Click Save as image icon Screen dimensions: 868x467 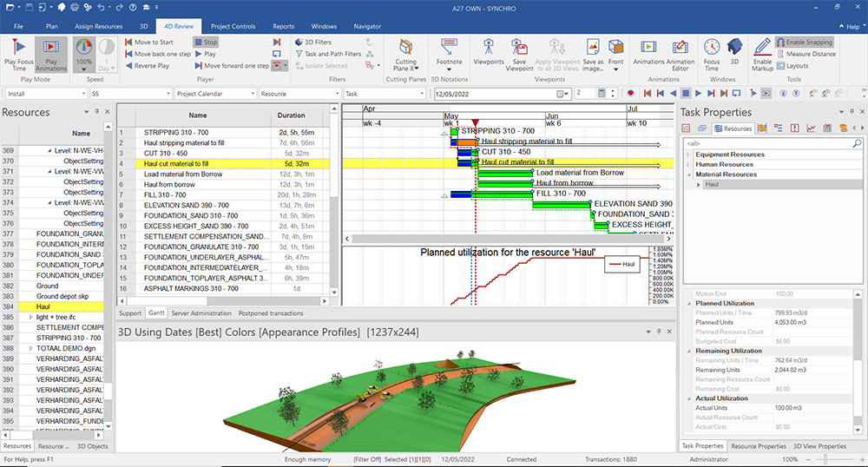(593, 54)
